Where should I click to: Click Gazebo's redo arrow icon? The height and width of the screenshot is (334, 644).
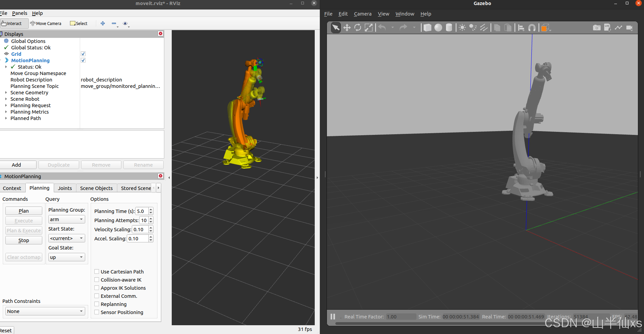click(x=403, y=28)
